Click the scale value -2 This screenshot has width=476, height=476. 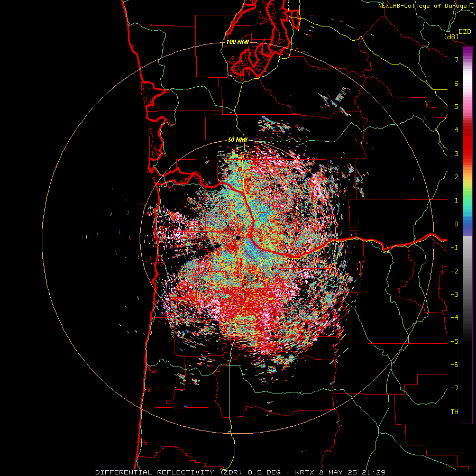point(454,271)
